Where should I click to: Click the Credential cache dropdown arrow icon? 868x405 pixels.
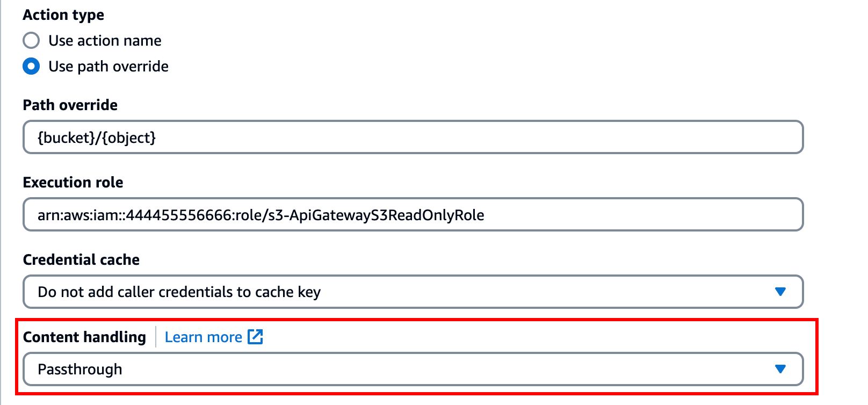[780, 292]
